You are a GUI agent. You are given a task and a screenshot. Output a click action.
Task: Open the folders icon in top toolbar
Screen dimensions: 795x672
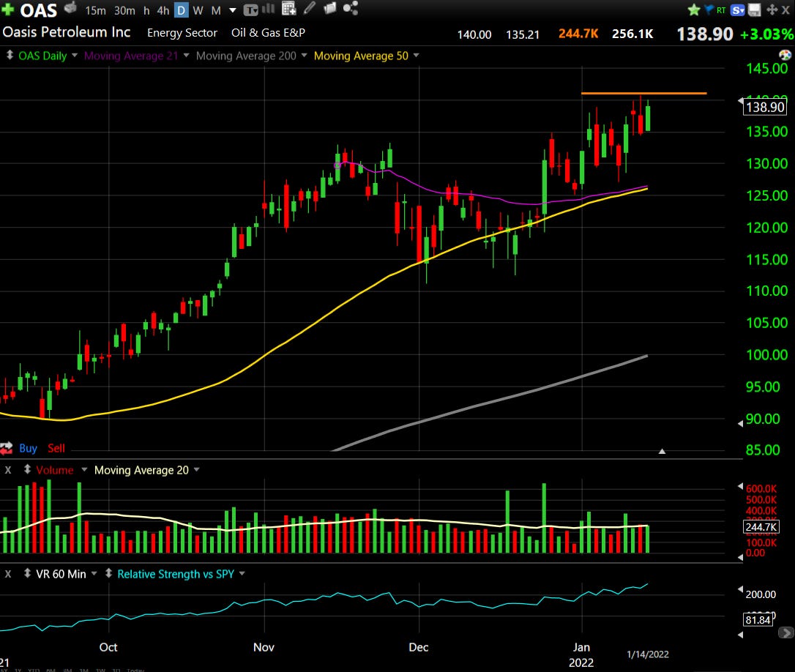(330, 7)
